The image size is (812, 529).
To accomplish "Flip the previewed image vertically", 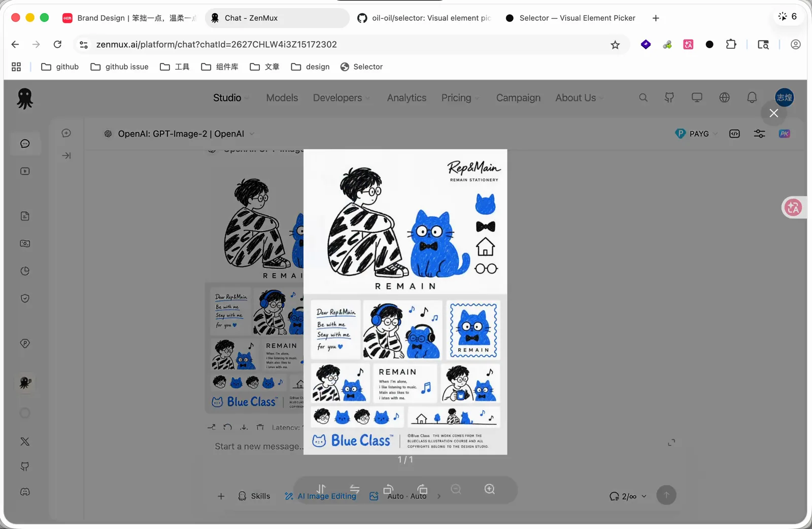I will pos(321,489).
